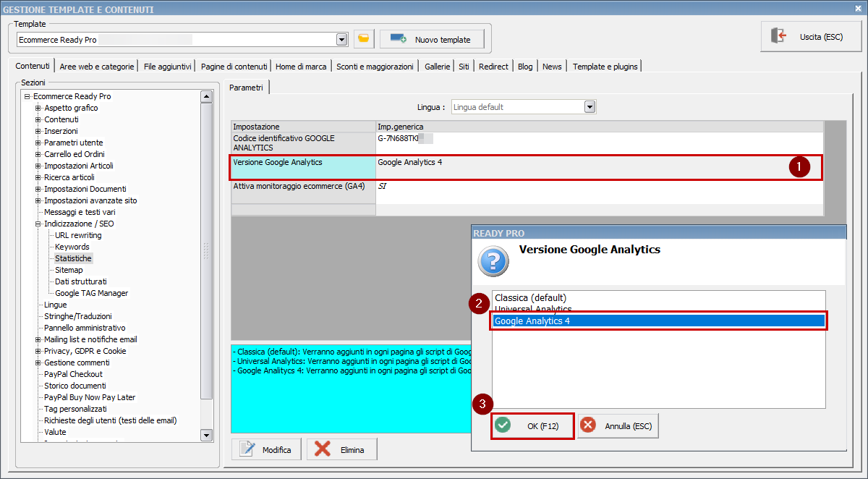Expand the Carrello ed Ordini node
868x479 pixels.
(38, 154)
